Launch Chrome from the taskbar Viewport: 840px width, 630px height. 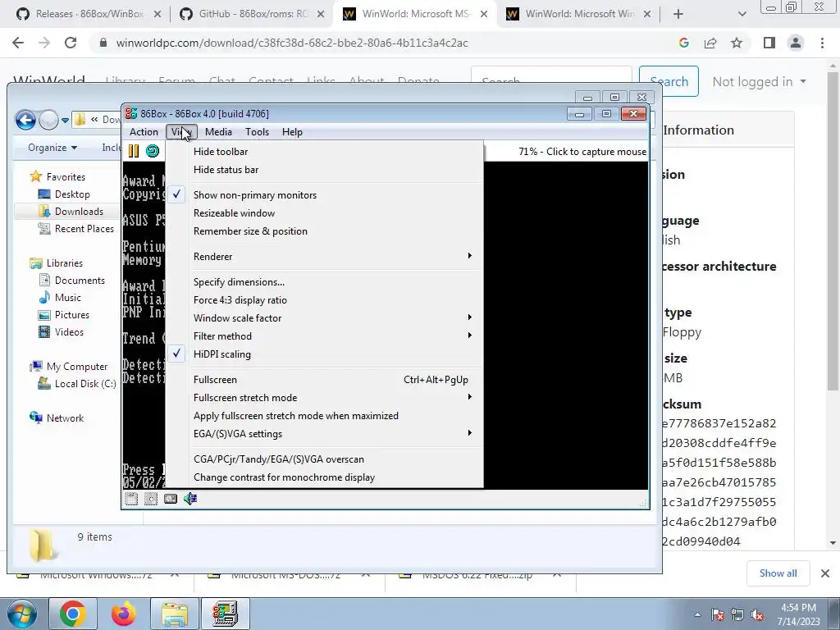pos(73,614)
